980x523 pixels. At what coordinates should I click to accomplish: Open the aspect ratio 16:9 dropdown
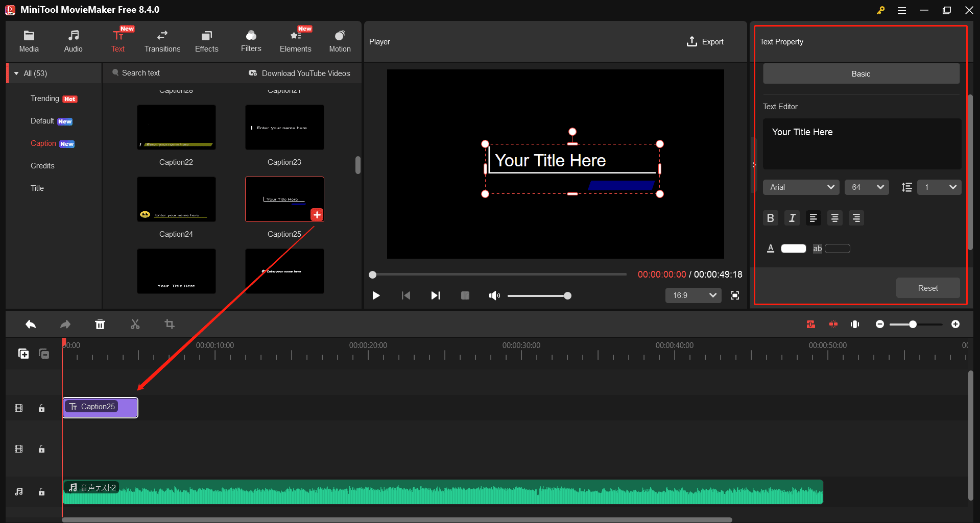coord(692,295)
